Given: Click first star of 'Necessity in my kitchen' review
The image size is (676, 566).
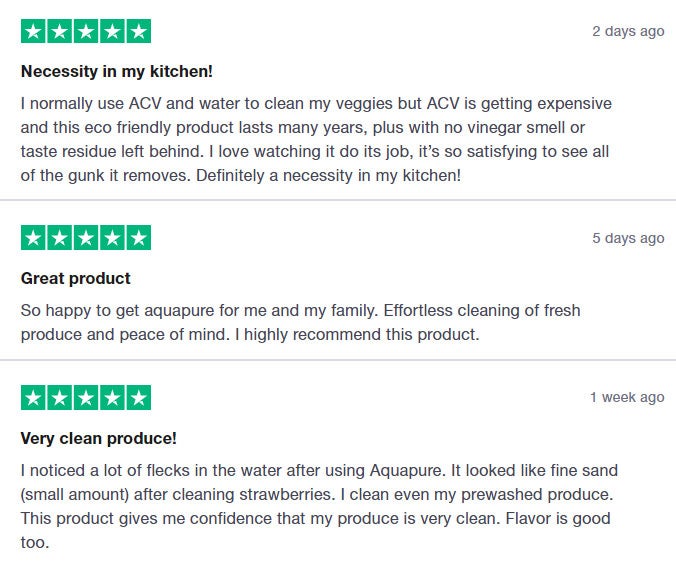Looking at the screenshot, I should 33,31.
